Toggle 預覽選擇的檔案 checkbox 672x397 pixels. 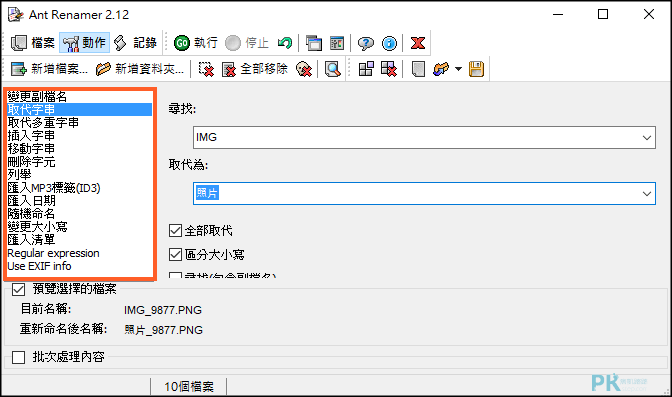point(18,289)
